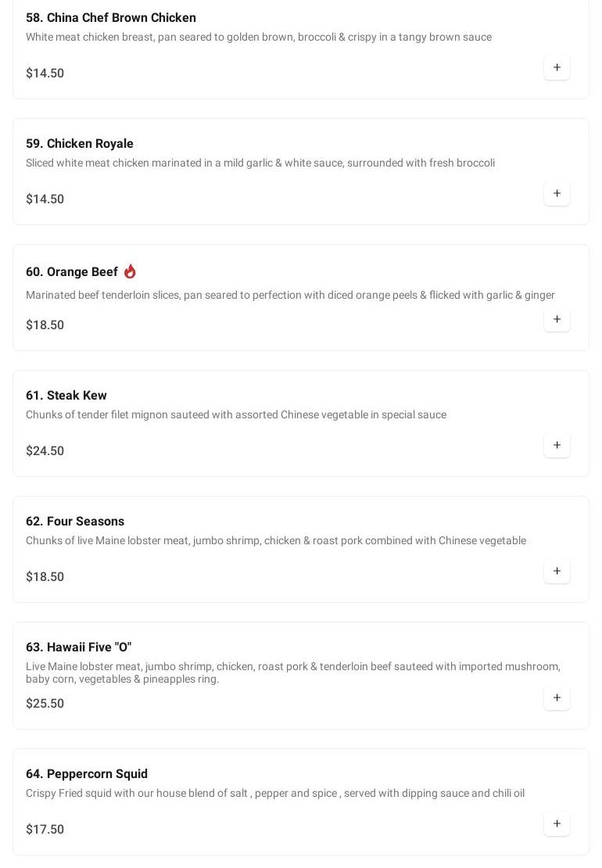Open the 58. China Chef Brown Chicken title
This screenshot has width=602, height=868.
pyautogui.click(x=111, y=18)
